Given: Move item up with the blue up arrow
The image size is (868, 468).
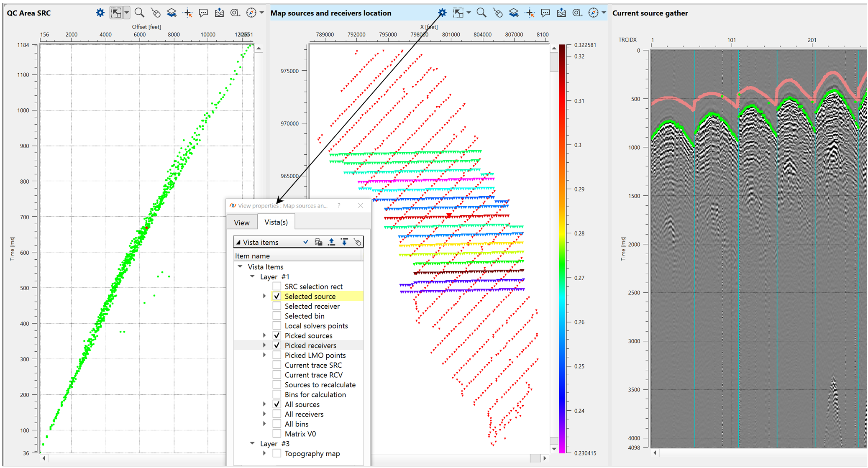Looking at the screenshot, I should [331, 242].
